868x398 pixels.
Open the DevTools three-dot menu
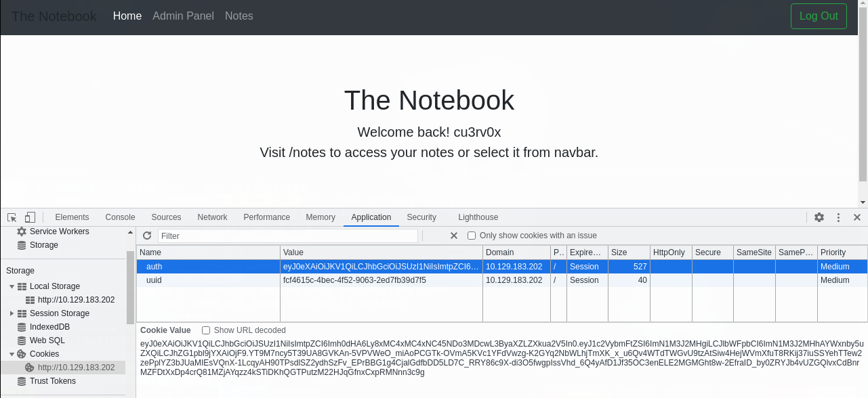pos(838,217)
